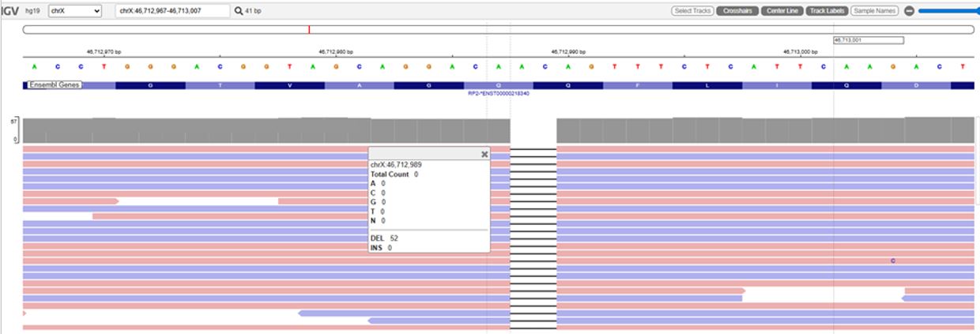Click the zoom level slider
980x334 pixels.
tap(948, 11)
